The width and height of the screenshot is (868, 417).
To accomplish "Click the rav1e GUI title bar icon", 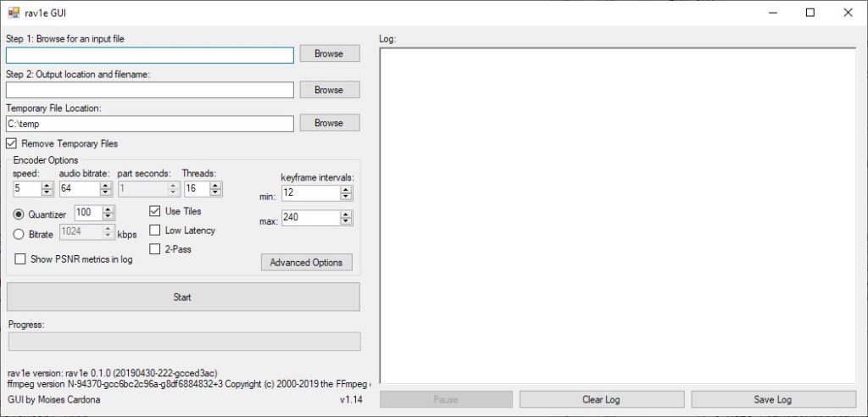I will [x=14, y=12].
